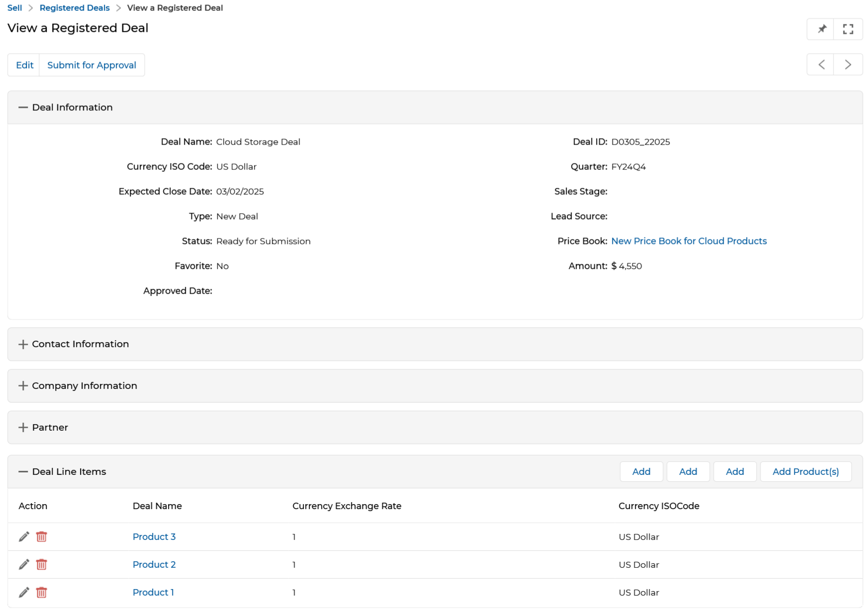Collapse the Deal Information section
Viewport: 868px width, 613px height.
coord(23,107)
